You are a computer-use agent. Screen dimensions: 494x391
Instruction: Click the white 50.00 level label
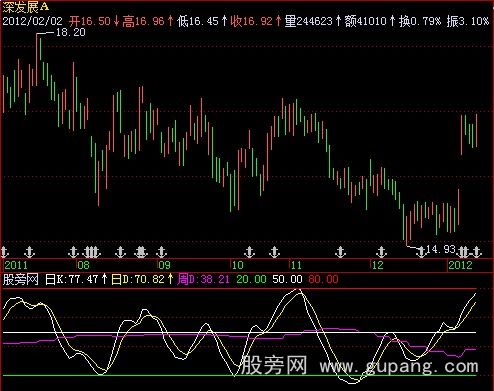coord(287,279)
